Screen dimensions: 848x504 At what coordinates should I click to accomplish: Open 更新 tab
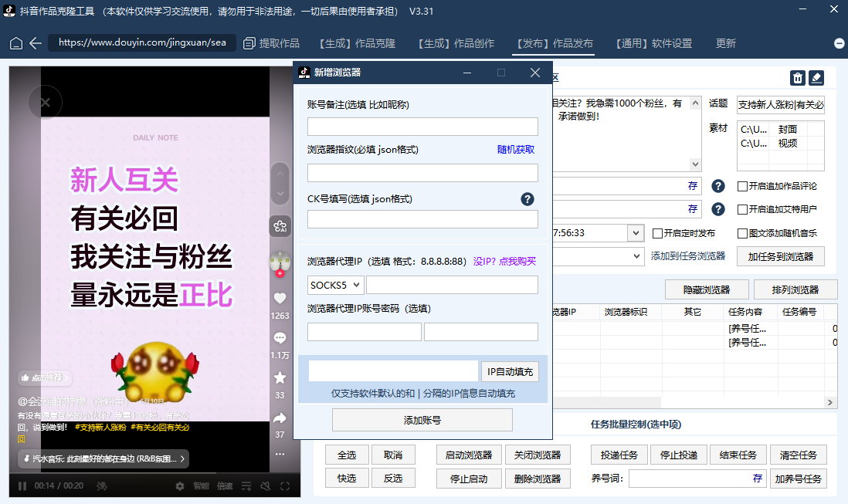pyautogui.click(x=726, y=43)
